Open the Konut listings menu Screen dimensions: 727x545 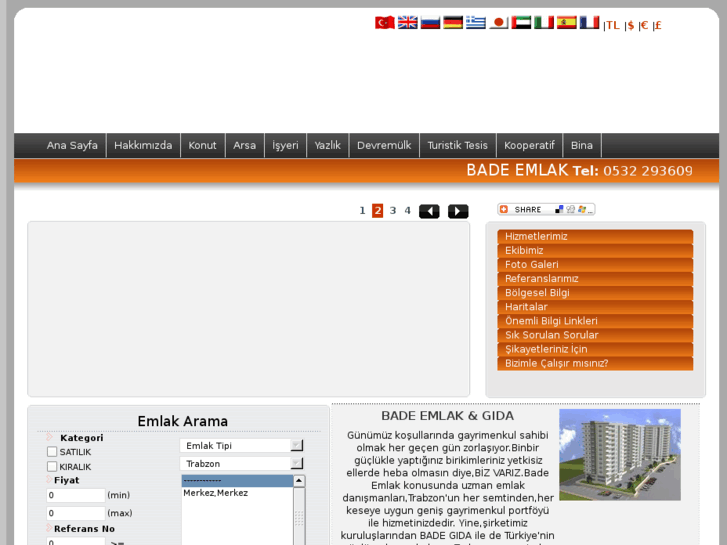(x=203, y=146)
